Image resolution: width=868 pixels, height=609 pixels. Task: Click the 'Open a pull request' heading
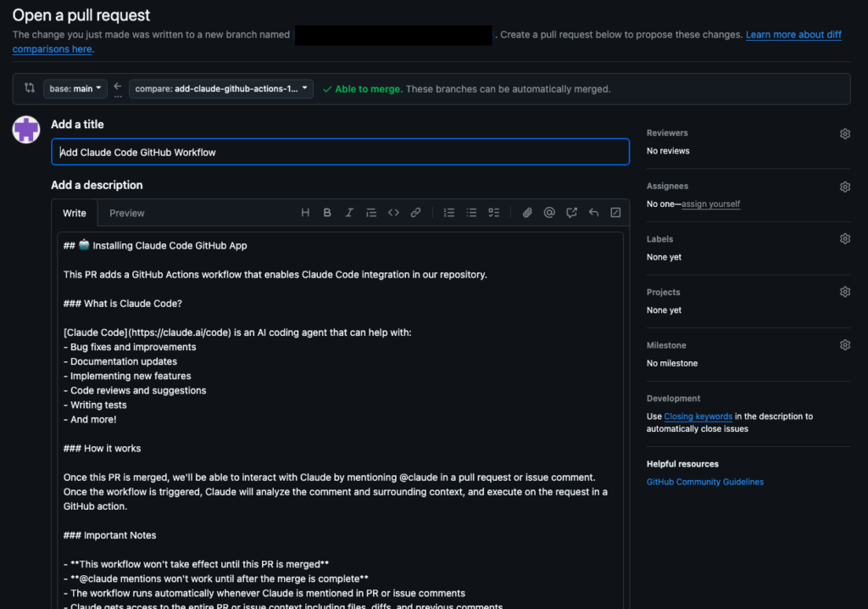(x=81, y=15)
